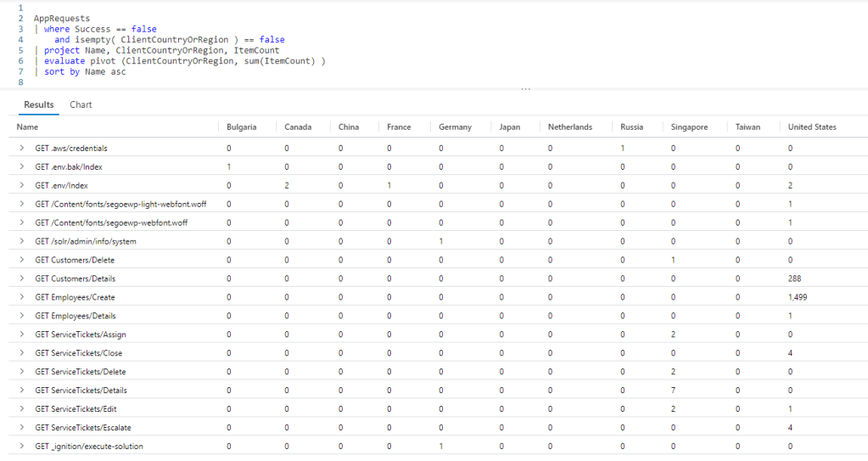
Task: Click the Netherlands column header
Action: [x=570, y=127]
